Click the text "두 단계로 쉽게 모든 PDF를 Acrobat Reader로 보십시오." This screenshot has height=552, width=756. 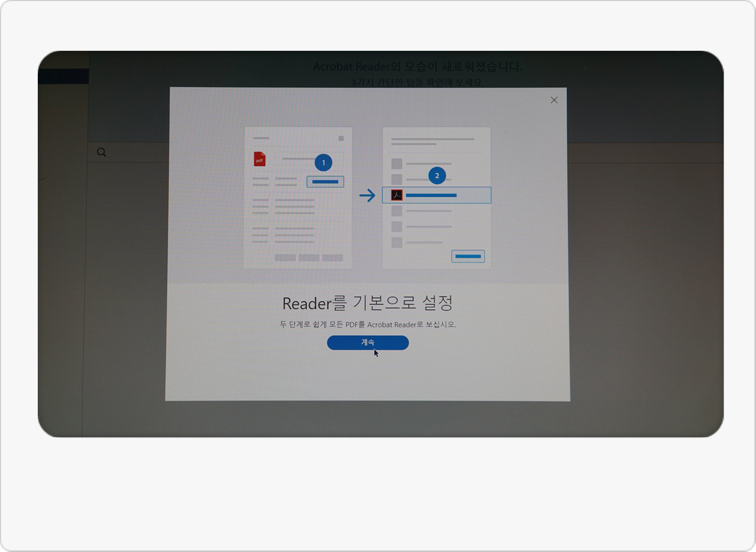pyautogui.click(x=368, y=324)
